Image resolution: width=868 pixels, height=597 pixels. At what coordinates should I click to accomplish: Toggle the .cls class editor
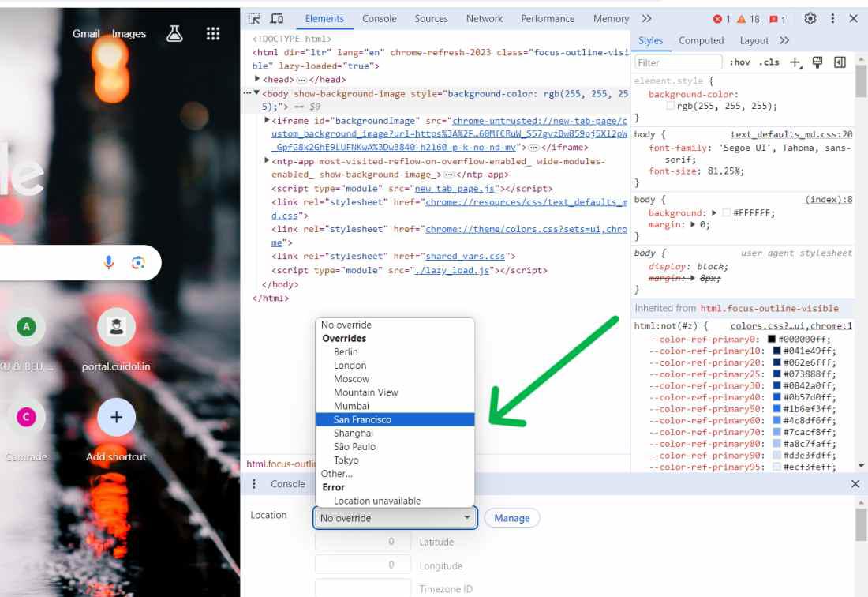click(x=769, y=62)
